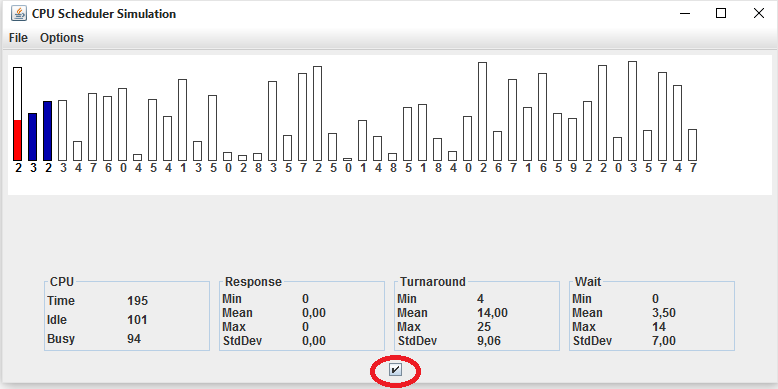Maximize the CPU Scheduler Simulation window

[721, 13]
